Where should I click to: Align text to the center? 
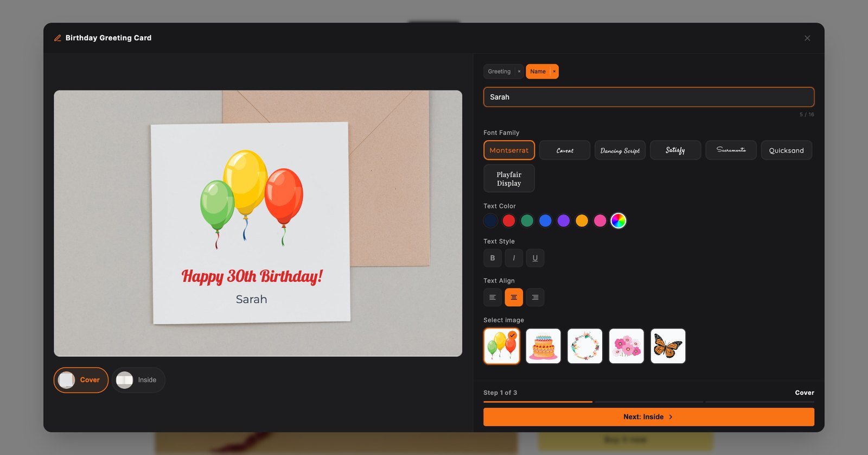click(514, 298)
